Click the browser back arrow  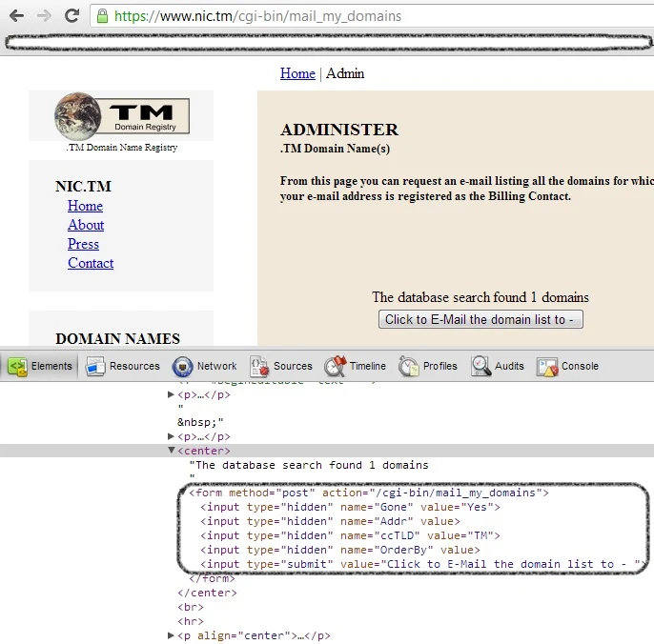(17, 16)
